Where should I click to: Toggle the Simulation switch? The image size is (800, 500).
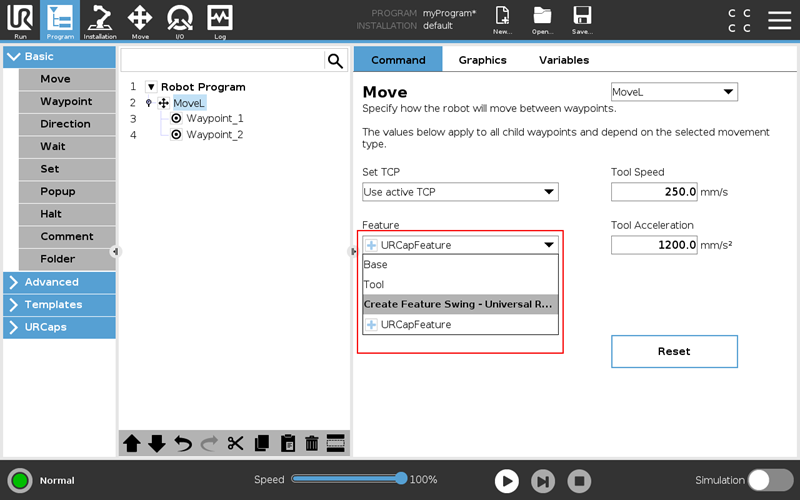pos(770,480)
